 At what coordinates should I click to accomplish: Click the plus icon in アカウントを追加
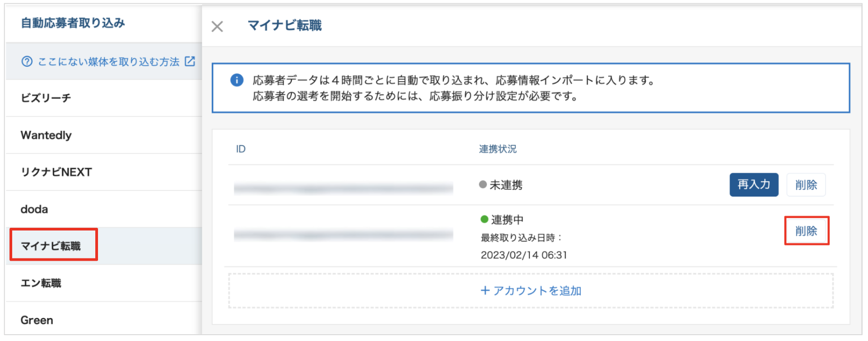point(485,290)
